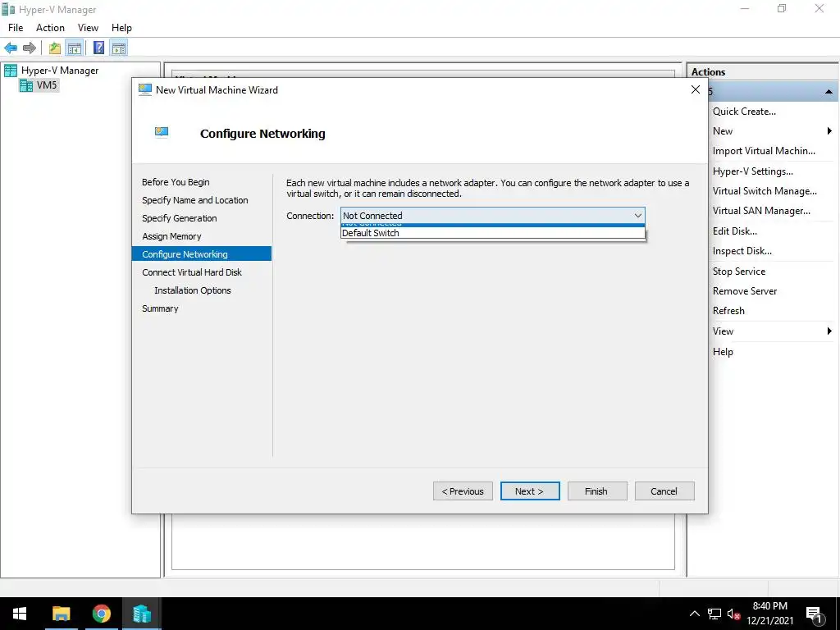Open the notification center icon
The image size is (840, 630).
814,614
